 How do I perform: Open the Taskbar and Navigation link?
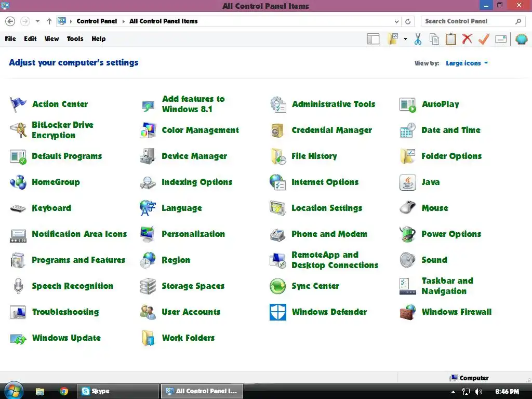click(447, 286)
